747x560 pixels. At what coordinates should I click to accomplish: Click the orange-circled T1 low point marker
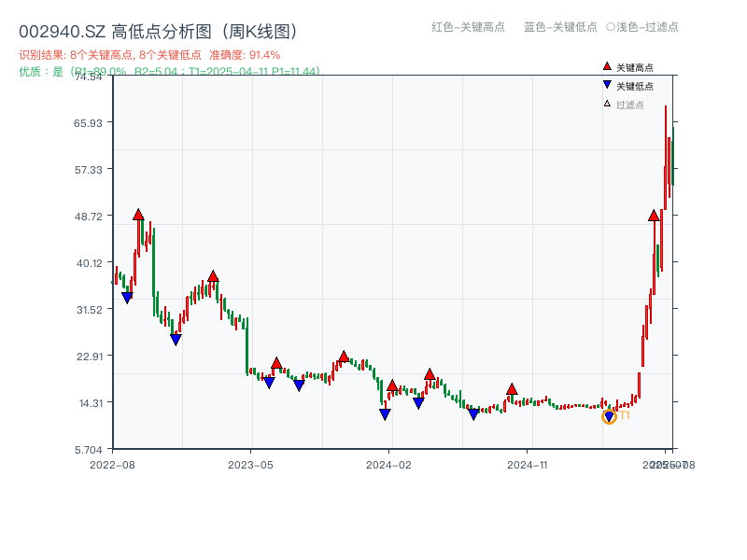point(609,417)
